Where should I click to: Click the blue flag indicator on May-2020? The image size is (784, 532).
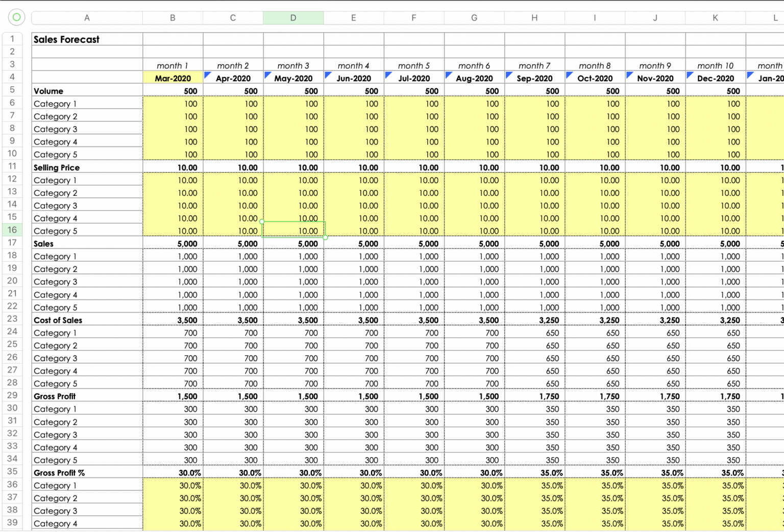267,74
